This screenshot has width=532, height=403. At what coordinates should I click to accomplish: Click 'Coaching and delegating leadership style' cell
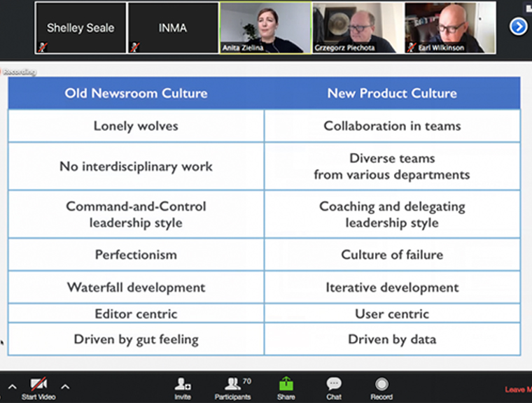(x=392, y=214)
